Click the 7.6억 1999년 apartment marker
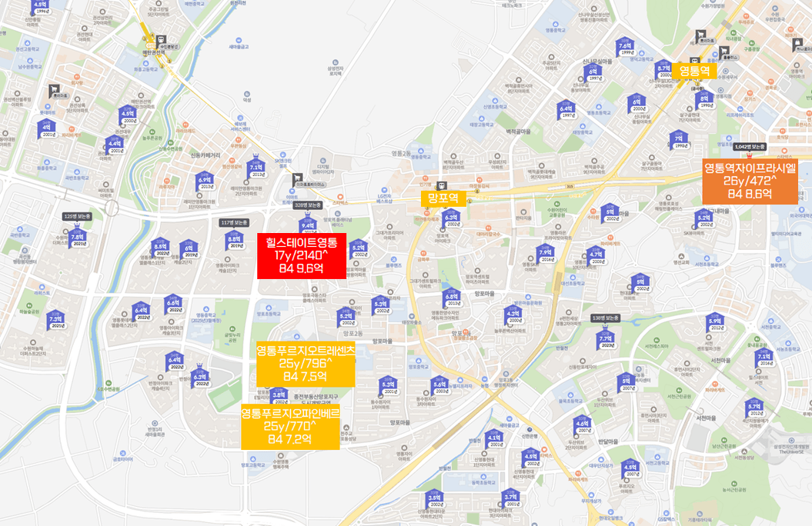 626,48
